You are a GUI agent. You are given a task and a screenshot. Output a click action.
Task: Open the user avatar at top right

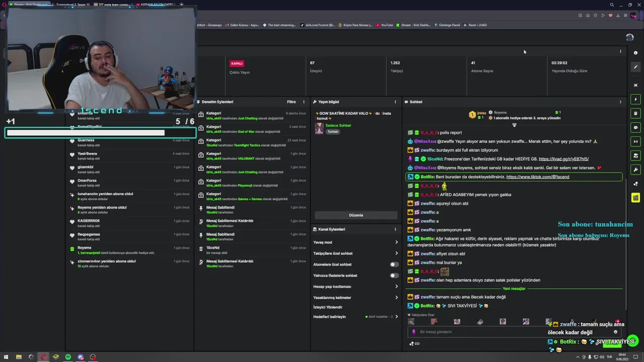[630, 37]
